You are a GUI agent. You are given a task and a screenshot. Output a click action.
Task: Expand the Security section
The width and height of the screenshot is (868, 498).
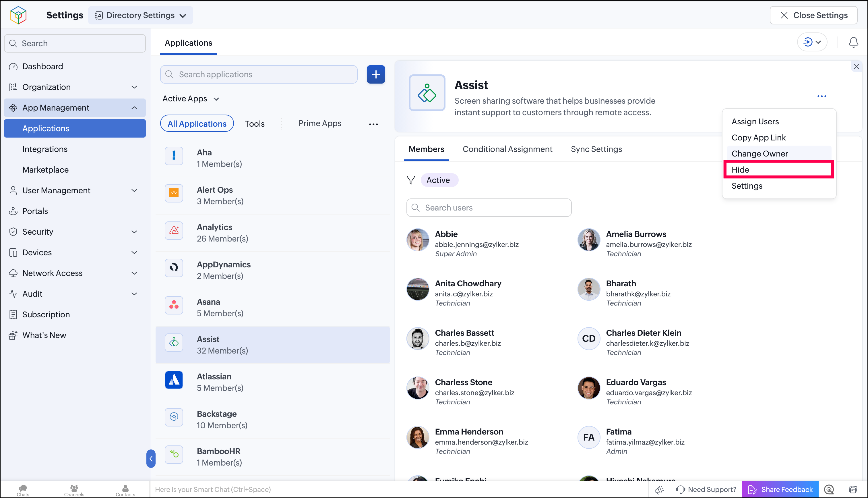pos(75,231)
